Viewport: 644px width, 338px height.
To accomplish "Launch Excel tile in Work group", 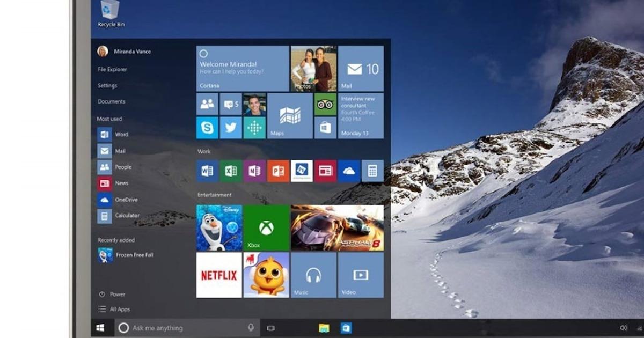I will pyautogui.click(x=231, y=171).
